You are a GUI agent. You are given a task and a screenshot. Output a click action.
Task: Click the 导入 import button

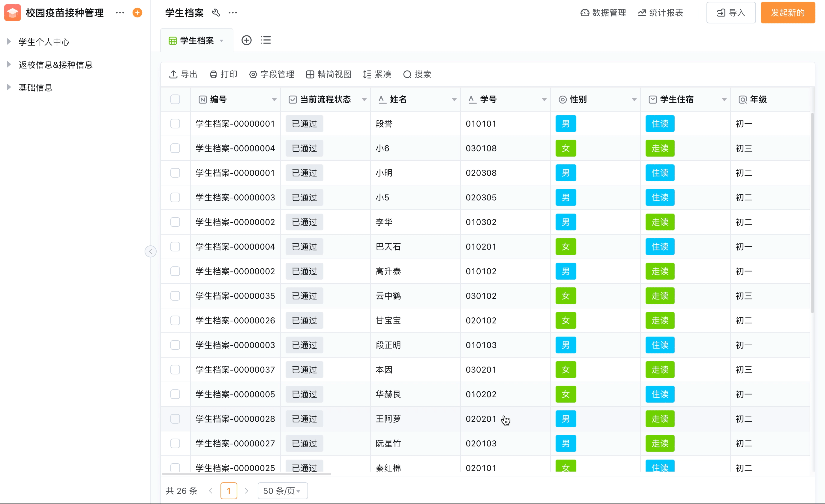click(731, 13)
